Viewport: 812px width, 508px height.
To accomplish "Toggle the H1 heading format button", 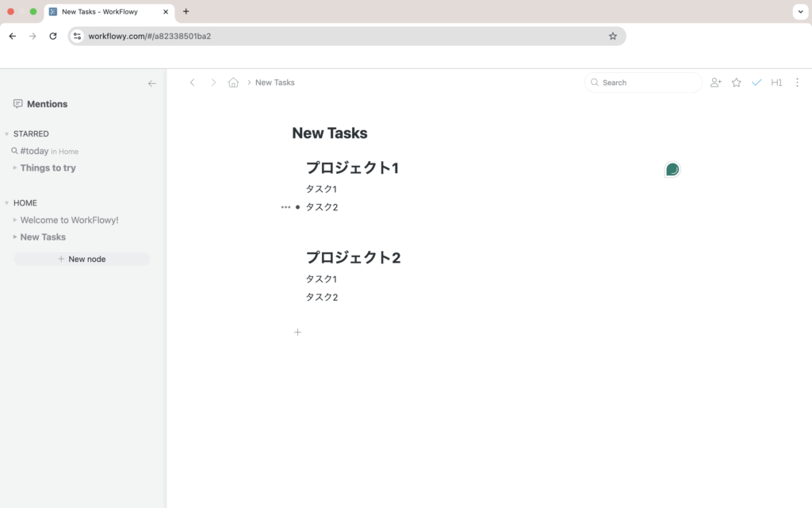I will coord(776,83).
